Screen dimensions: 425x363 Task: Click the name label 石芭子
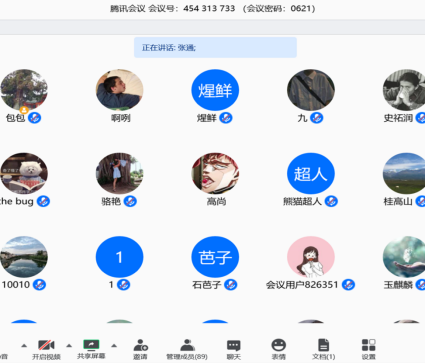207,285
